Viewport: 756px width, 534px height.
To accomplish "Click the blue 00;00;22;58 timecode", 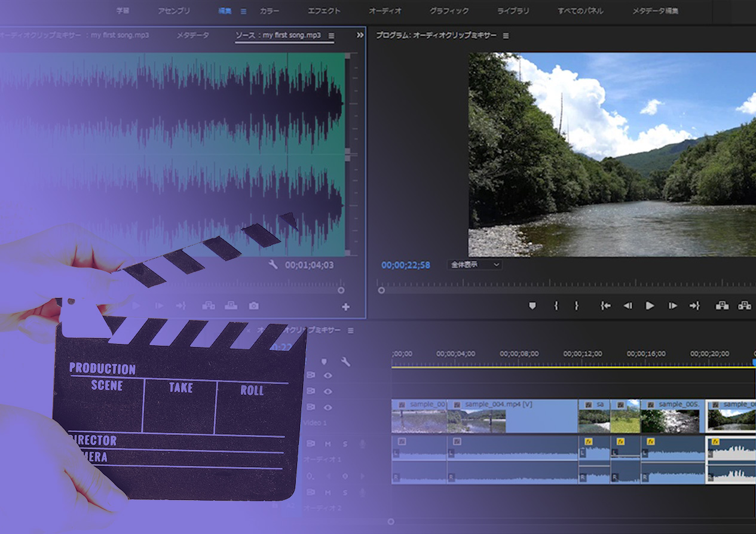I will click(405, 265).
